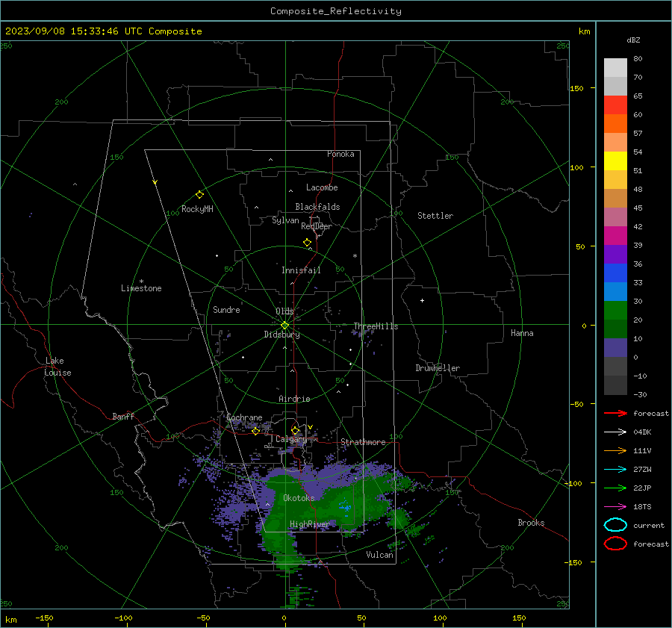Image resolution: width=672 pixels, height=628 pixels.
Task: Click the Strathmore city label
Action: [x=363, y=442]
